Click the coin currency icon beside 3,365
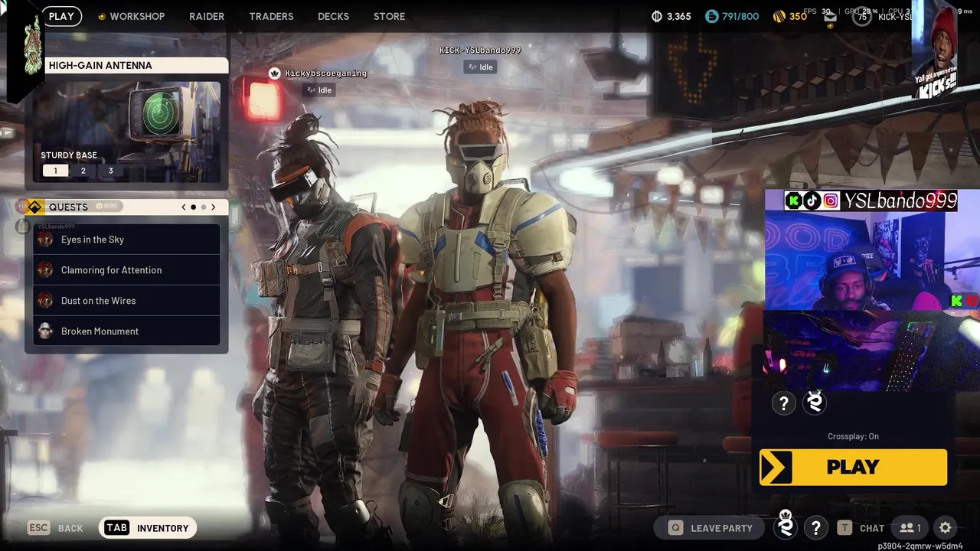980x551 pixels. click(x=656, y=16)
